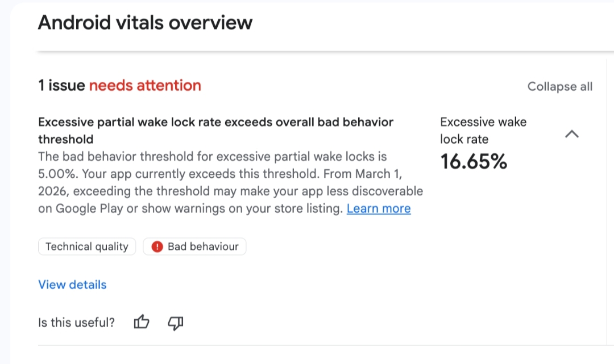Click the thumbs up feedback icon
This screenshot has width=614, height=364.
[x=142, y=323]
